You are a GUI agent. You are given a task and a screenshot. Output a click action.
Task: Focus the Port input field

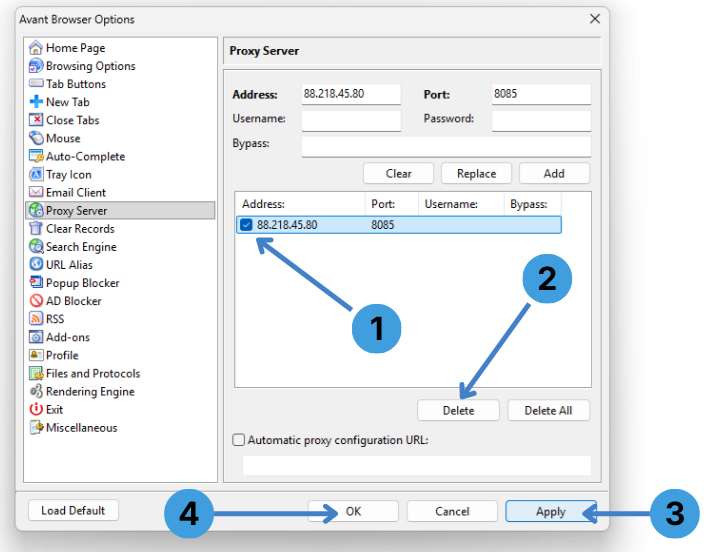[541, 94]
